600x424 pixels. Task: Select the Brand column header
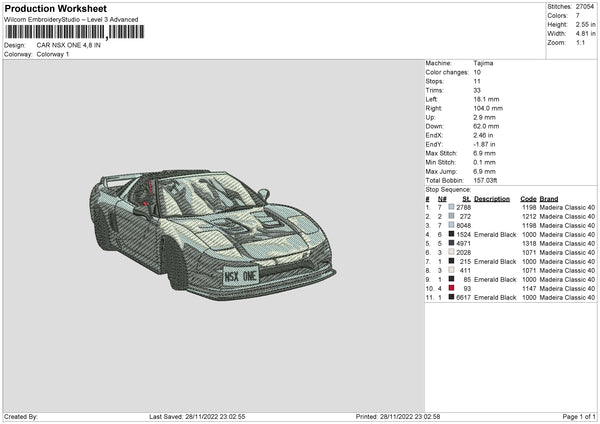click(549, 198)
